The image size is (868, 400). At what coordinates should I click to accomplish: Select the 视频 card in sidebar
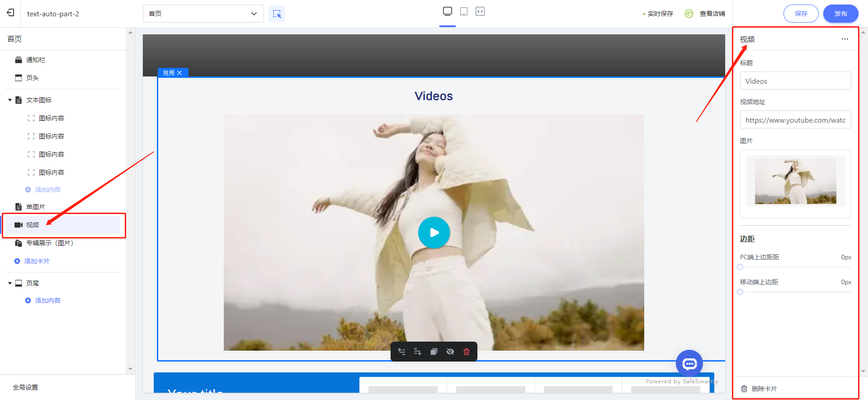click(63, 225)
